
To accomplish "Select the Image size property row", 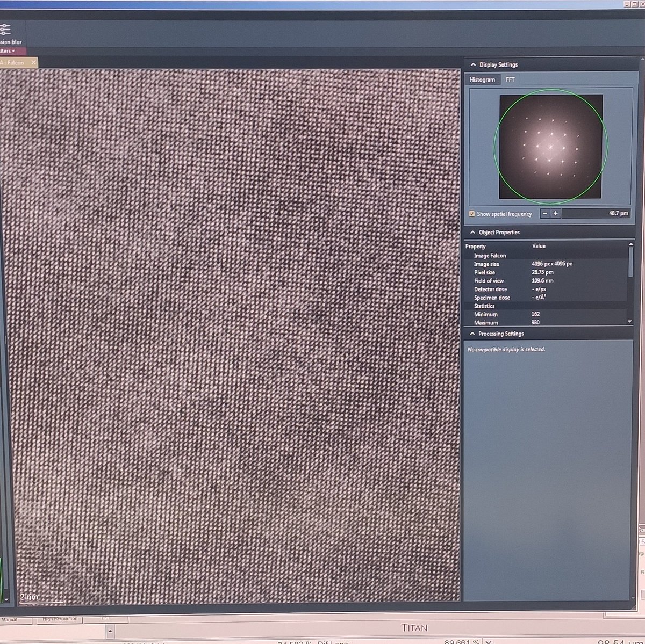I will 546,264.
